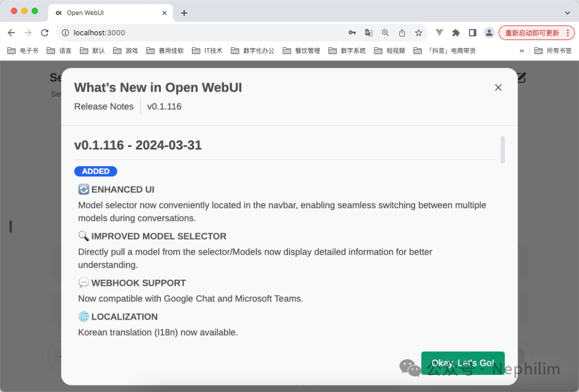The width and height of the screenshot is (579, 392).
Task: Open the zoom magnifier icon
Action: pyautogui.click(x=385, y=33)
